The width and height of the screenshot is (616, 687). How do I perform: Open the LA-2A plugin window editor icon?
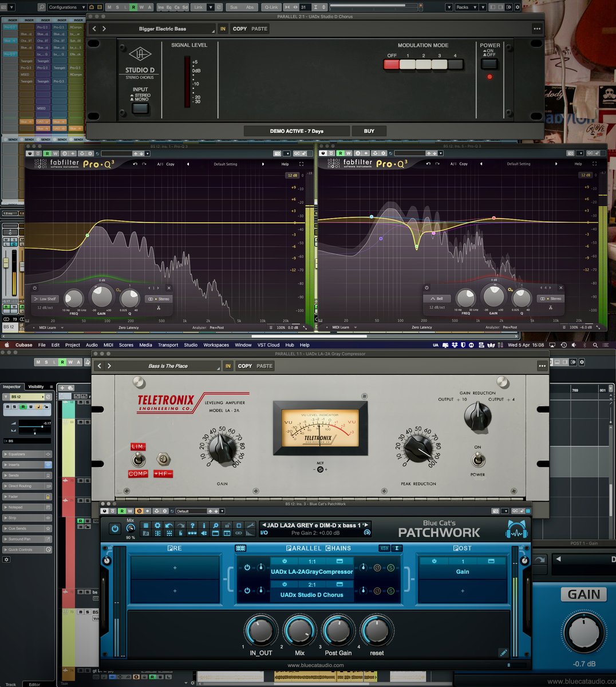[x=339, y=561]
